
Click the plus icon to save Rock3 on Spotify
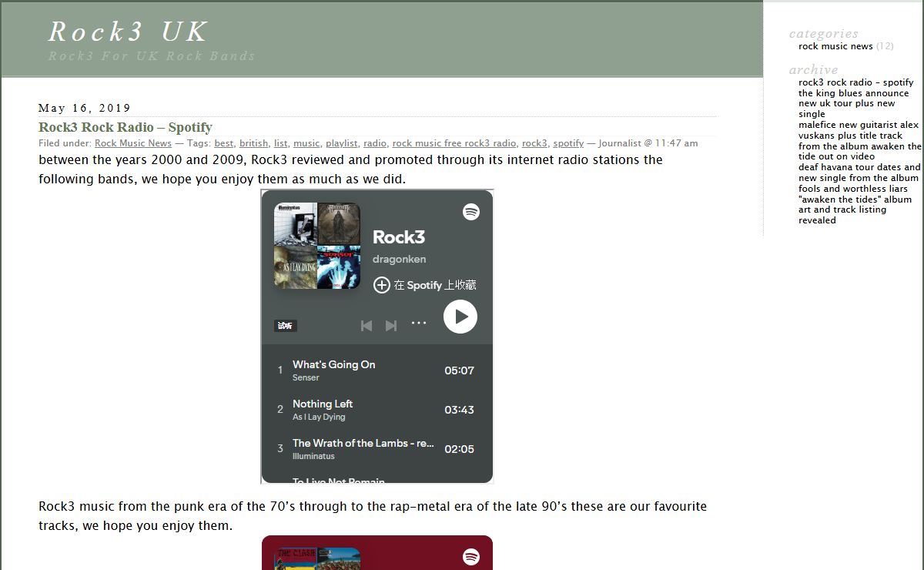point(381,285)
